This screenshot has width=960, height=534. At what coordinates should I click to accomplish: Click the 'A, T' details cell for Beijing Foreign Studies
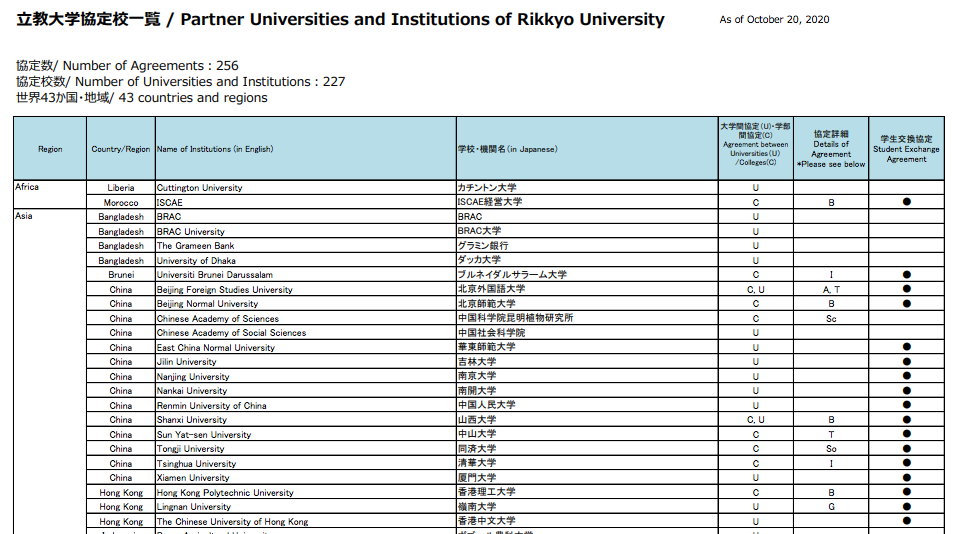click(x=831, y=290)
